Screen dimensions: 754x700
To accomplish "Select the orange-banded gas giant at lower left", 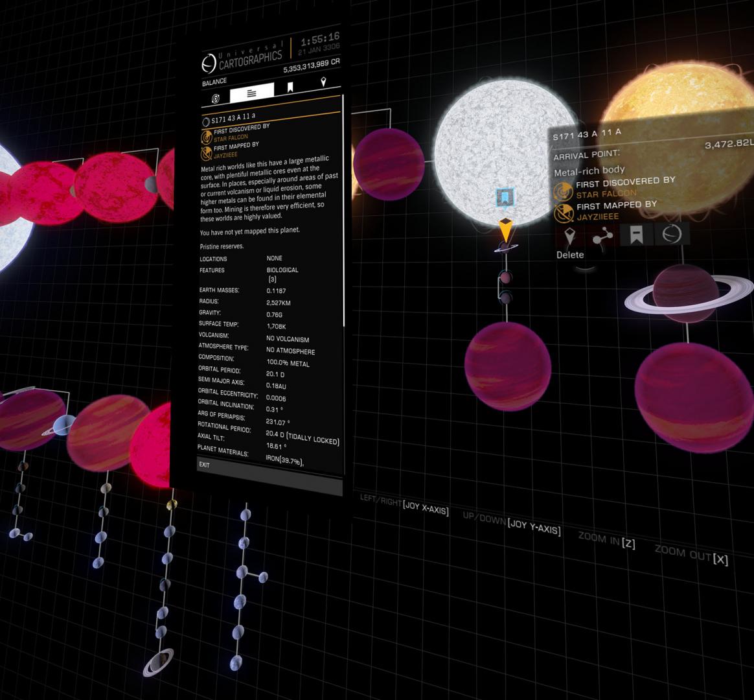I will click(x=109, y=433).
